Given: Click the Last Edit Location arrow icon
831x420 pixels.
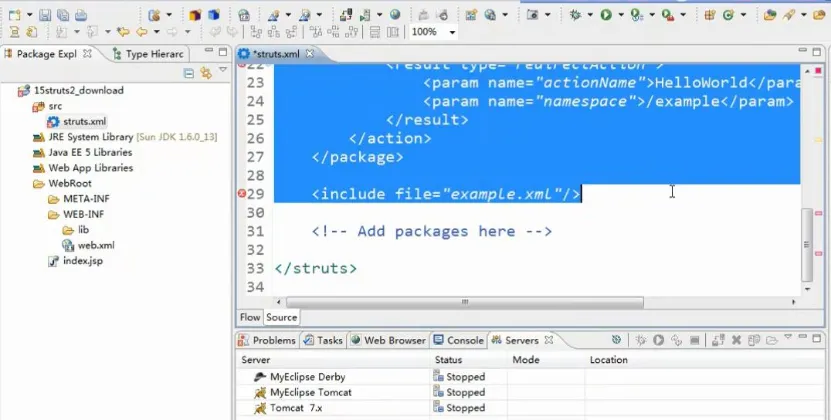Looking at the screenshot, I should [123, 32].
